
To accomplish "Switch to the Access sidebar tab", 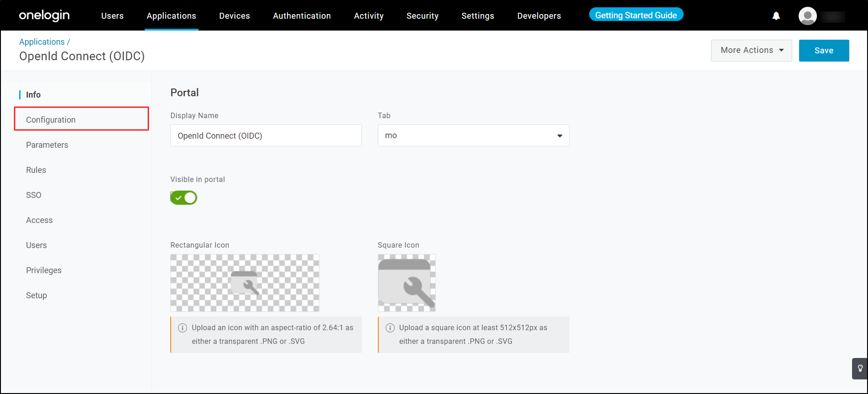I will tap(39, 220).
